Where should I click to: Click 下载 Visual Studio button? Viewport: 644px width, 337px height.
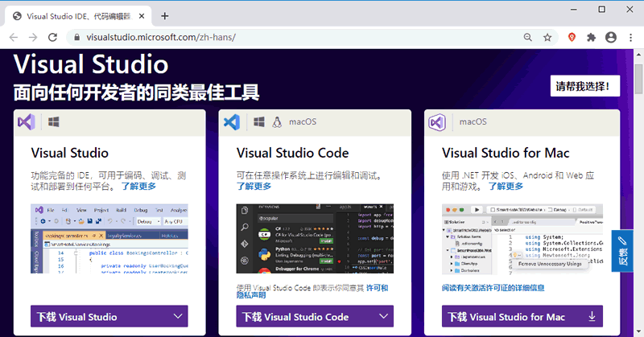109,316
